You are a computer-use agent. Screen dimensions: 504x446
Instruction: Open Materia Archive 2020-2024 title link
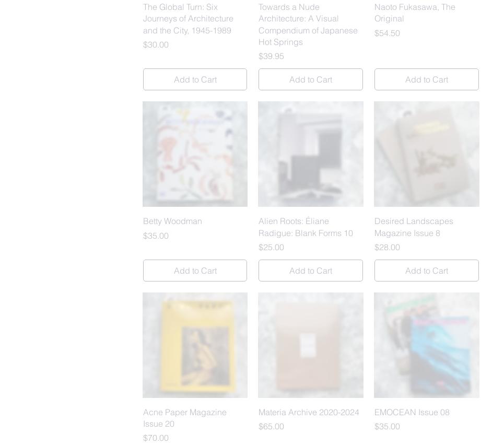tap(309, 412)
